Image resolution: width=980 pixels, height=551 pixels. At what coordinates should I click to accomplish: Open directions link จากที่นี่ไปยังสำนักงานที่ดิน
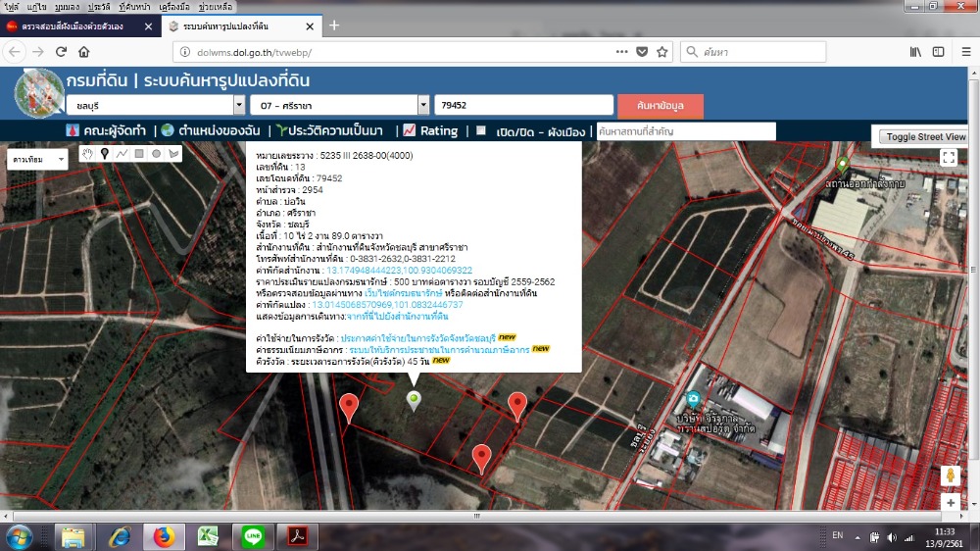tap(398, 317)
